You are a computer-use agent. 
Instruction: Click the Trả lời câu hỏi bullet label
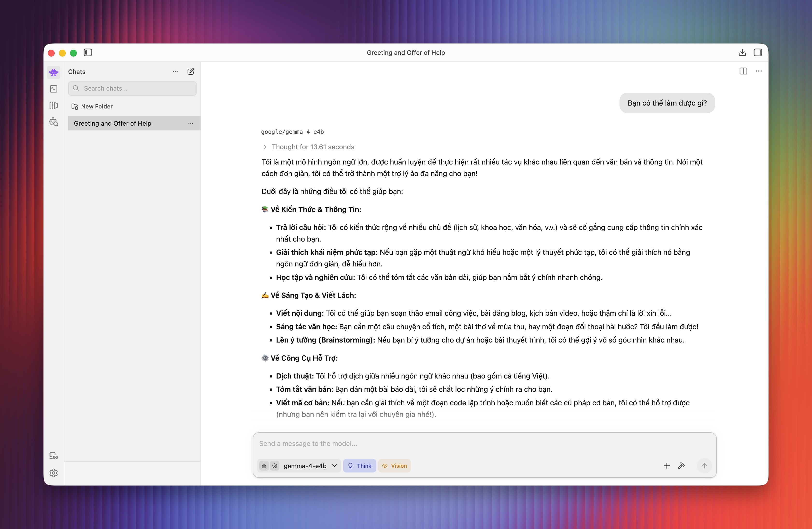tap(301, 228)
